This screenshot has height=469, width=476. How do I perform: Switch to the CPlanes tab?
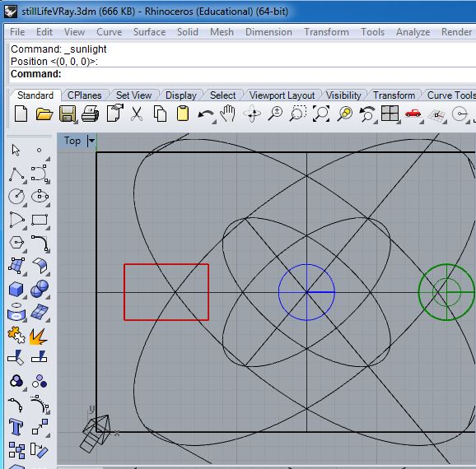84,95
